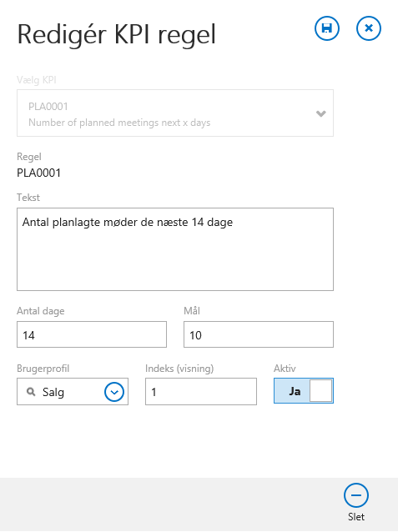Click the Redigér KPI regel heading
This screenshot has width=398, height=532.
pos(117,35)
